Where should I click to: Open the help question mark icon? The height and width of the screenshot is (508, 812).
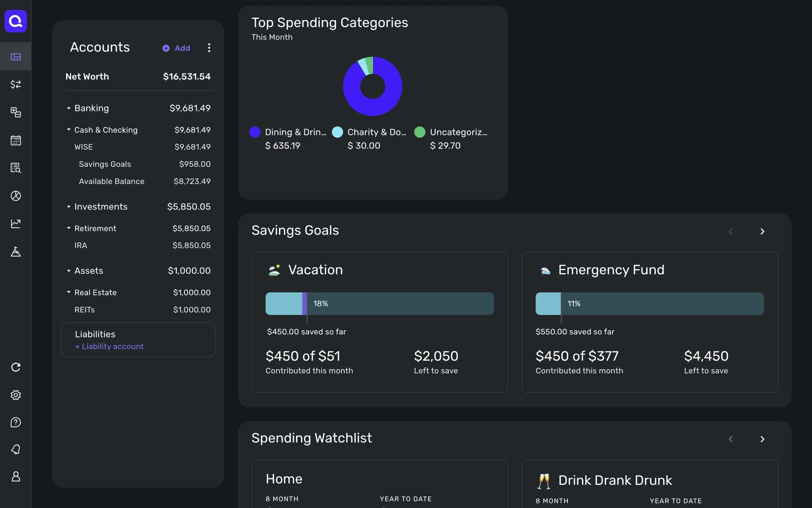pyautogui.click(x=16, y=422)
